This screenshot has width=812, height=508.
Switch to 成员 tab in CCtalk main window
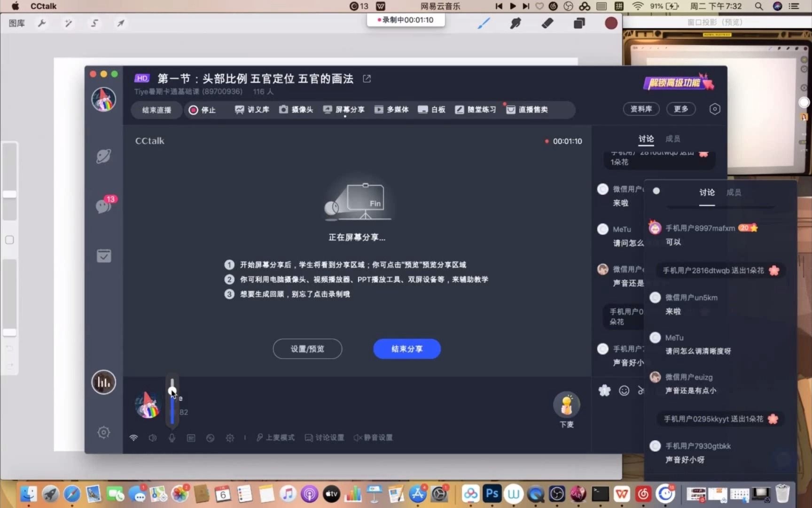pos(673,139)
